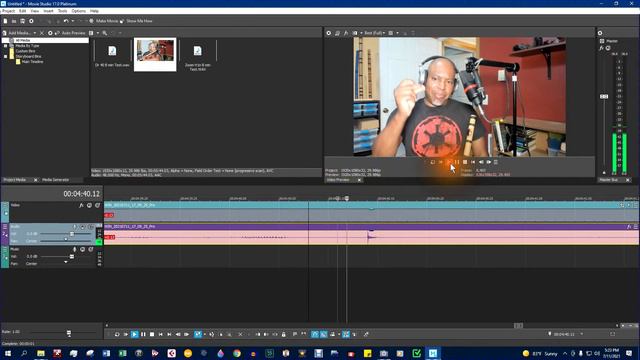This screenshot has width=640, height=360.
Task: Click the loop playback icon in transport bar
Action: pyautogui.click(x=117, y=334)
